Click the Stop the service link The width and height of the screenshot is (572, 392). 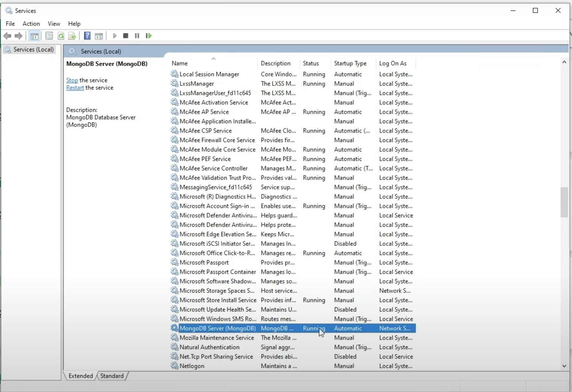(72, 80)
